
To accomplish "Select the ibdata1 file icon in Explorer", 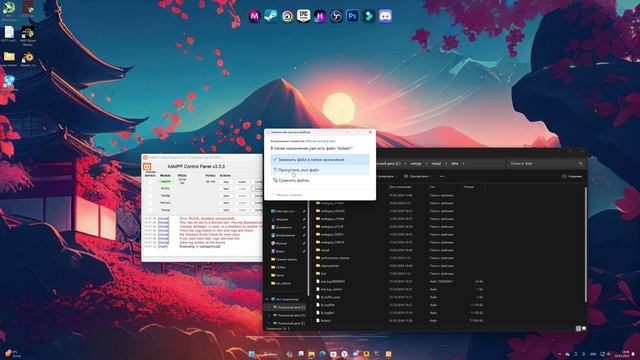I will [318, 320].
